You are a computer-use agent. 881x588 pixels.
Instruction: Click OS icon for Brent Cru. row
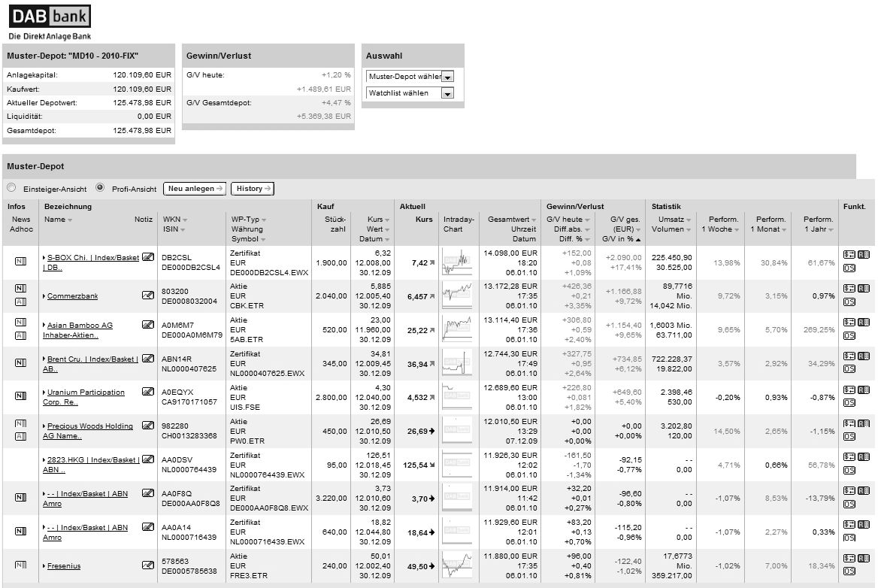click(x=849, y=369)
